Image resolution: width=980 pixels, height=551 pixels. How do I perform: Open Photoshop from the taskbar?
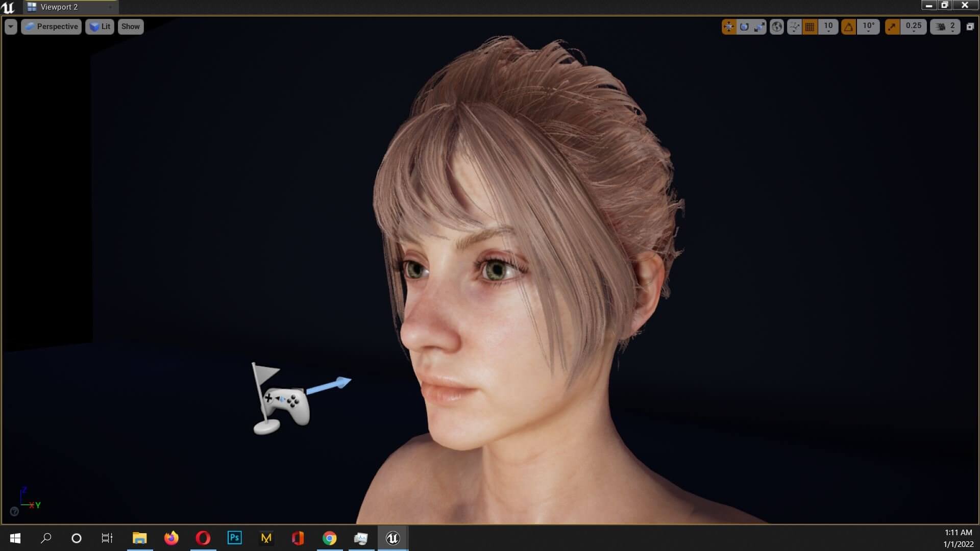pyautogui.click(x=234, y=538)
